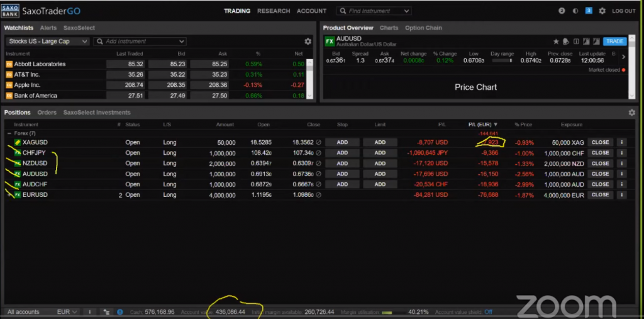The width and height of the screenshot is (644, 319).
Task: Click the blue TRADE button
Action: click(615, 42)
